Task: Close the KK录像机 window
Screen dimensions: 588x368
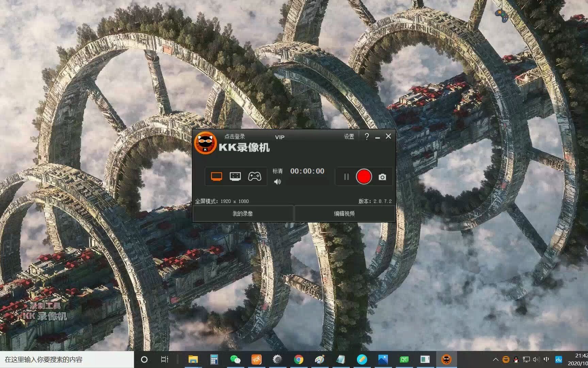Action: pos(388,136)
